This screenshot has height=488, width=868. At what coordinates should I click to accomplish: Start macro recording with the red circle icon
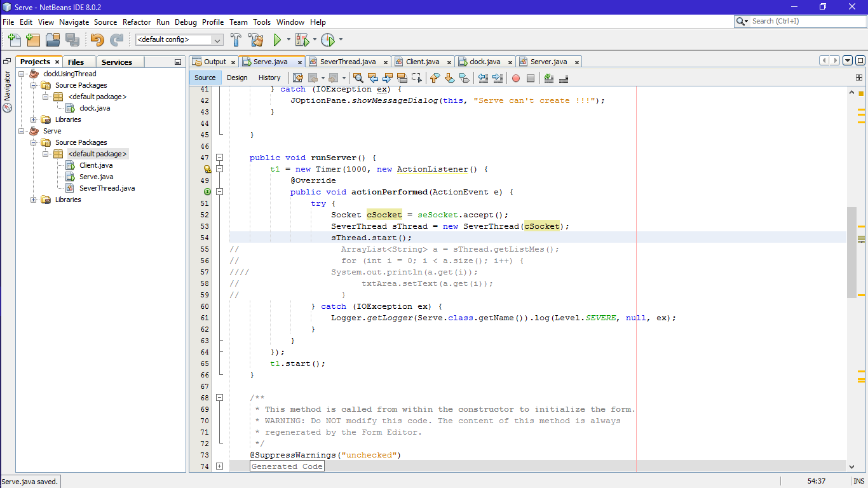pyautogui.click(x=515, y=78)
